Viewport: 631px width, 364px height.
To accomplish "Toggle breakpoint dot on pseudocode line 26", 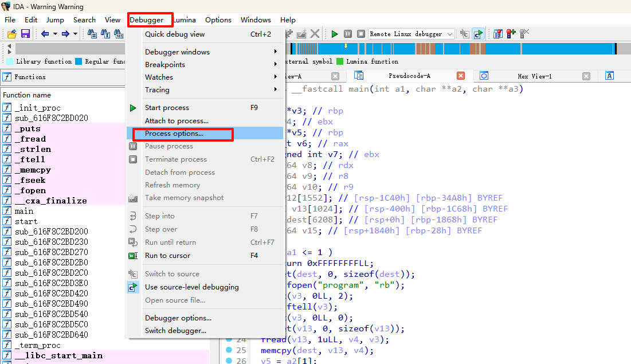I will pos(229,361).
